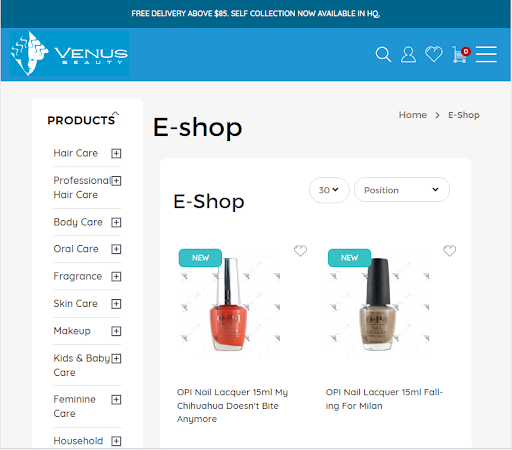
Task: Open the Position sort dropdown
Action: tap(402, 190)
